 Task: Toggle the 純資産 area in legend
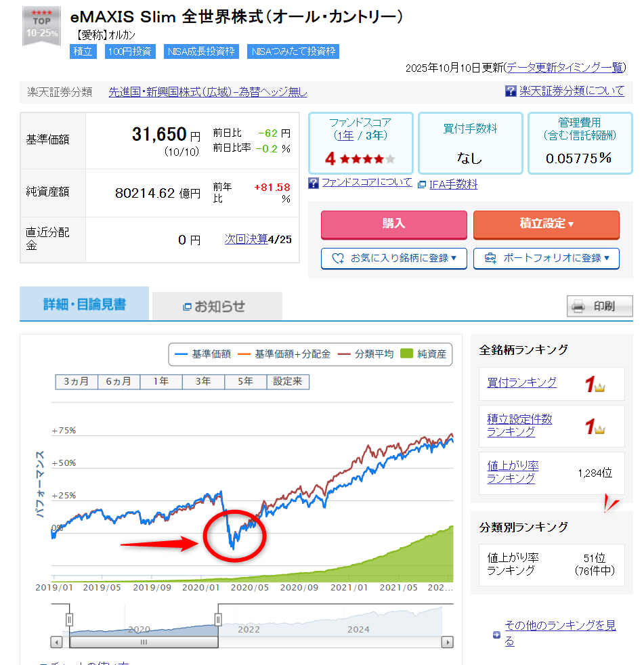[x=424, y=353]
